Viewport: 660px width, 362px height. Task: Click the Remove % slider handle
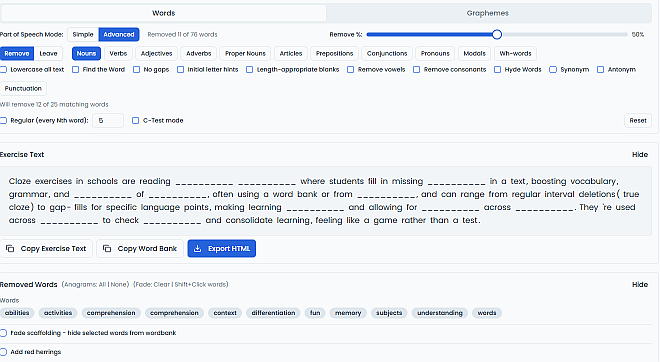coord(497,35)
